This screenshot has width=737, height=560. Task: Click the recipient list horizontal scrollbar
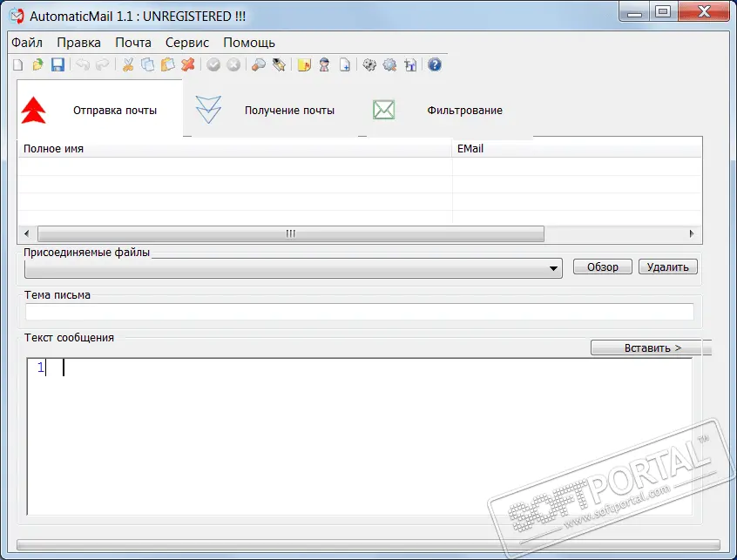pyautogui.click(x=291, y=233)
